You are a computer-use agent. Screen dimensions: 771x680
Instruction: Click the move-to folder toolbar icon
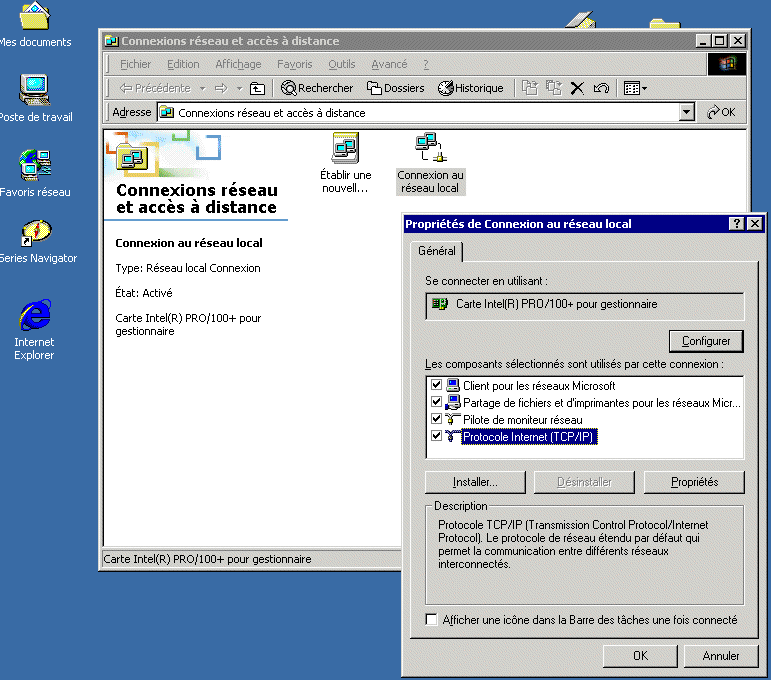point(530,89)
